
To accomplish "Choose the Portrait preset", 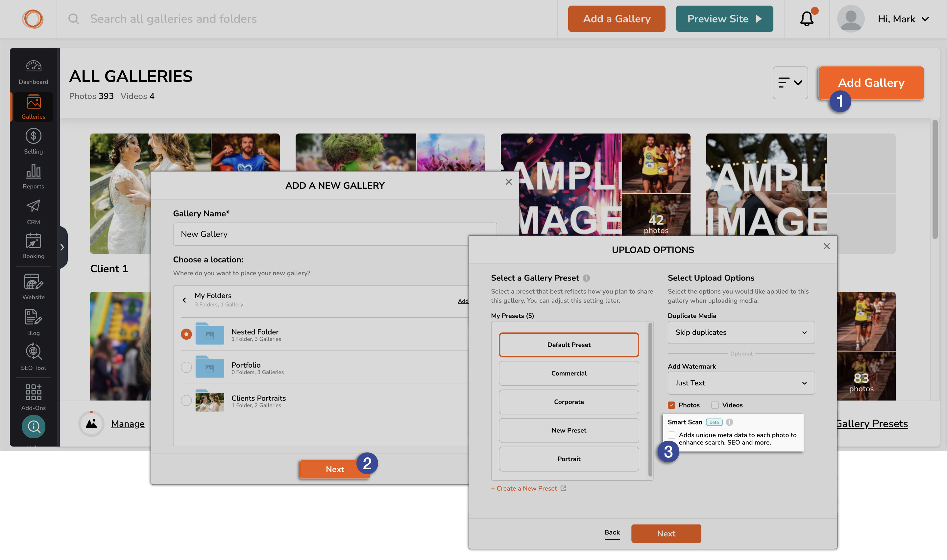I will pos(569,459).
